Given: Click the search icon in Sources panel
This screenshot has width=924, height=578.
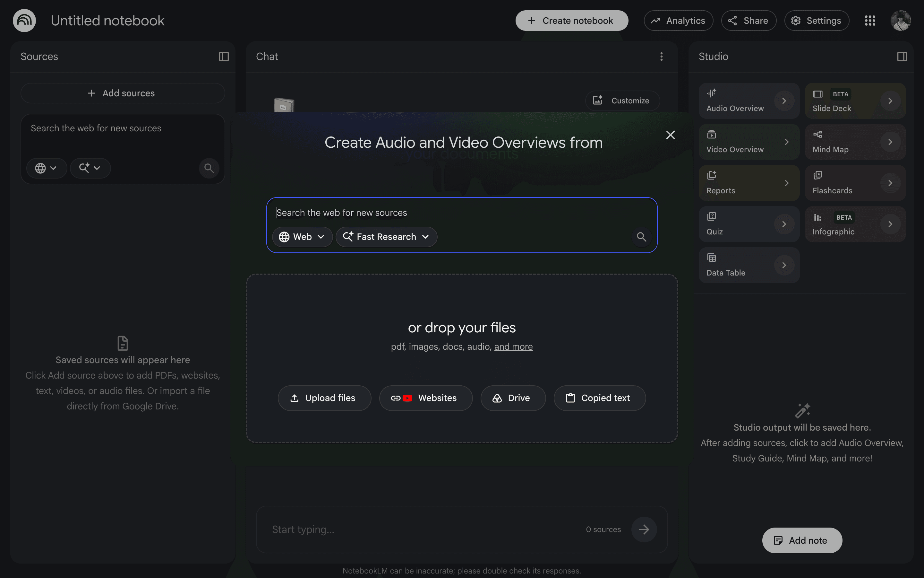Looking at the screenshot, I should [x=209, y=168].
